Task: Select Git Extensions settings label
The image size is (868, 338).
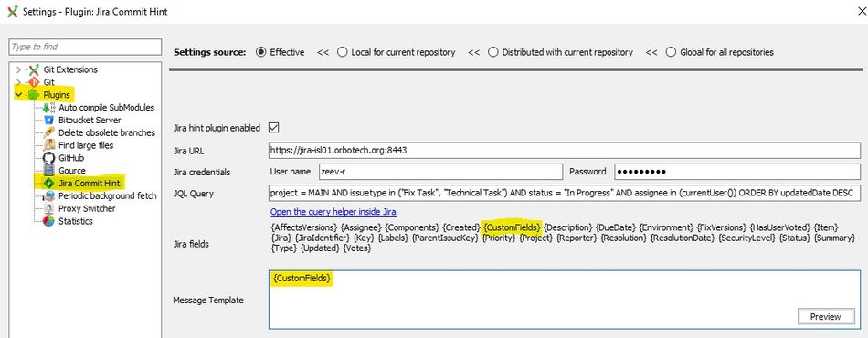Action: [70, 69]
